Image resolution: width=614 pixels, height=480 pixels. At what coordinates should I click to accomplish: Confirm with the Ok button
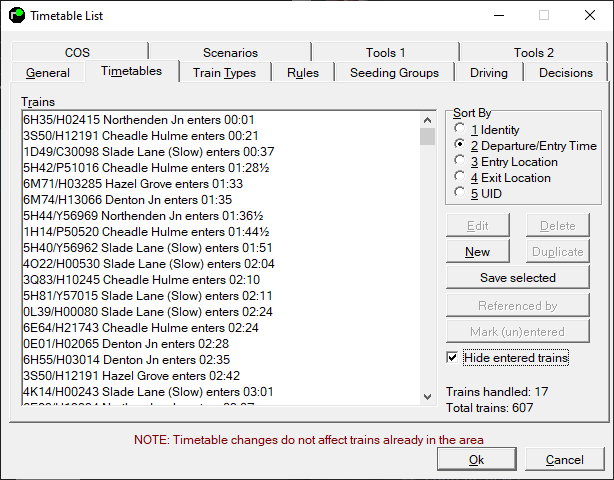tap(476, 459)
